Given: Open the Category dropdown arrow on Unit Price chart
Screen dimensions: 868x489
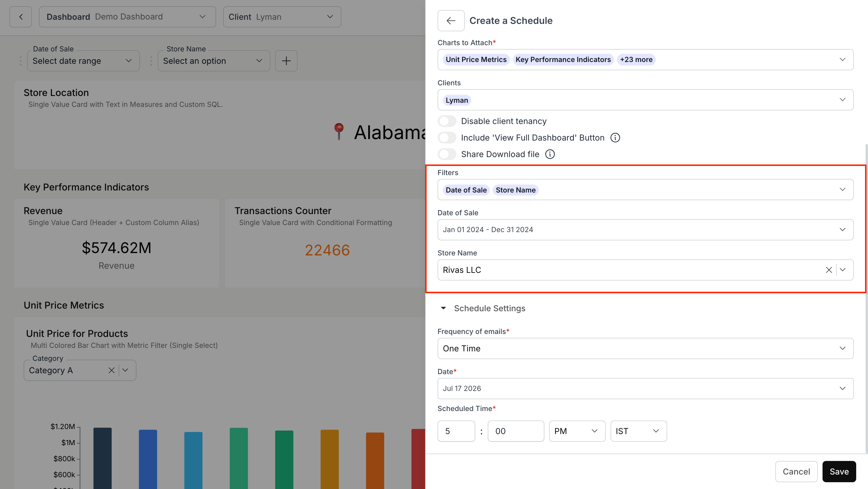Looking at the screenshot, I should coord(125,370).
